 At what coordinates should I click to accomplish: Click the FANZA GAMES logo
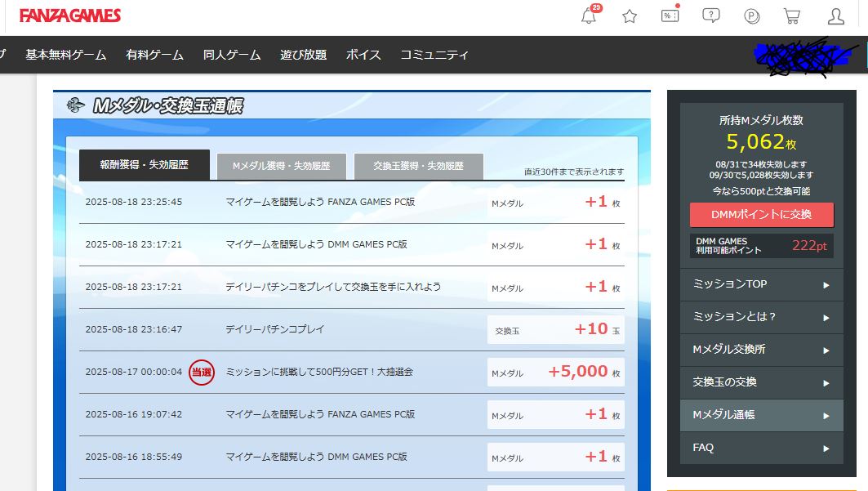[70, 16]
